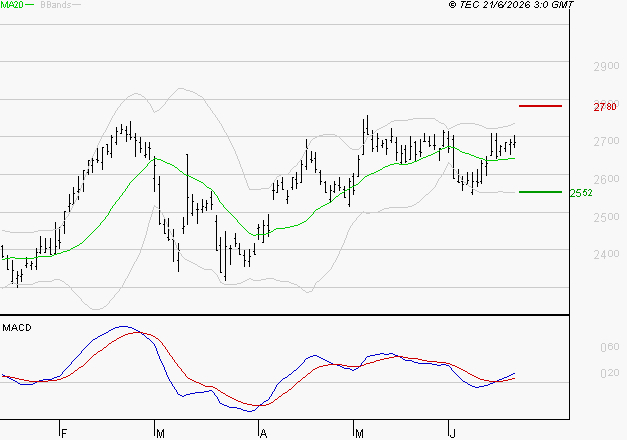Click the 2500 price axis label
The image size is (627, 440).
click(x=606, y=217)
